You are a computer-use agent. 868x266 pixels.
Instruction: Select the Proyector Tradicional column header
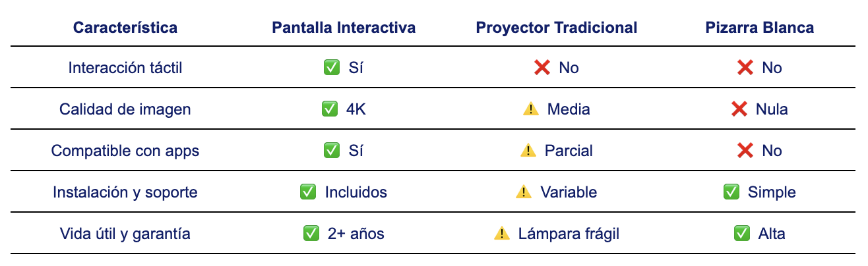pyautogui.click(x=556, y=28)
